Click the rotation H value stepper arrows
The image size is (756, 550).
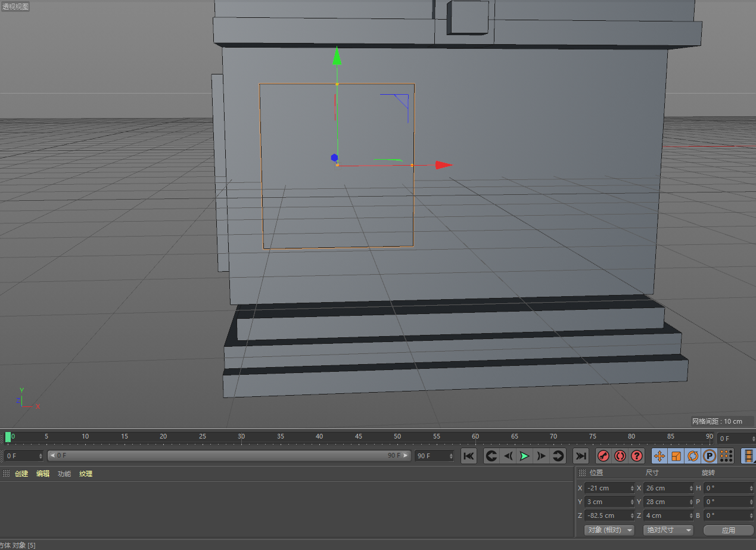752,488
